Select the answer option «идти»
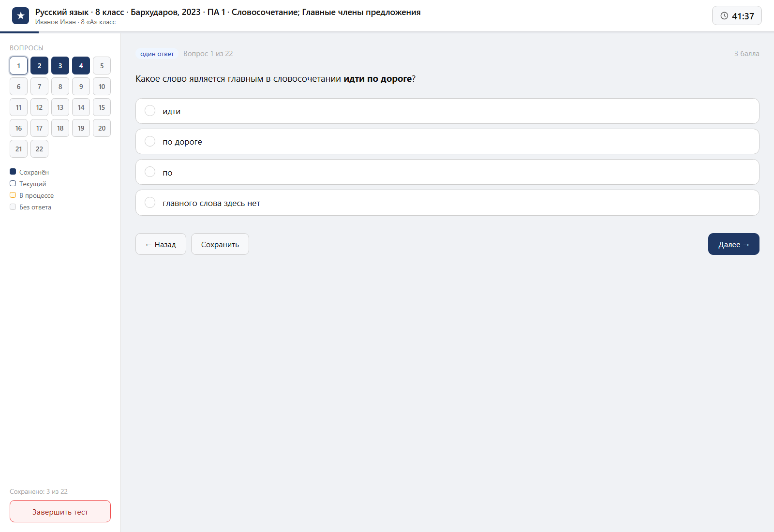Viewport: 774px width, 532px height. point(447,111)
